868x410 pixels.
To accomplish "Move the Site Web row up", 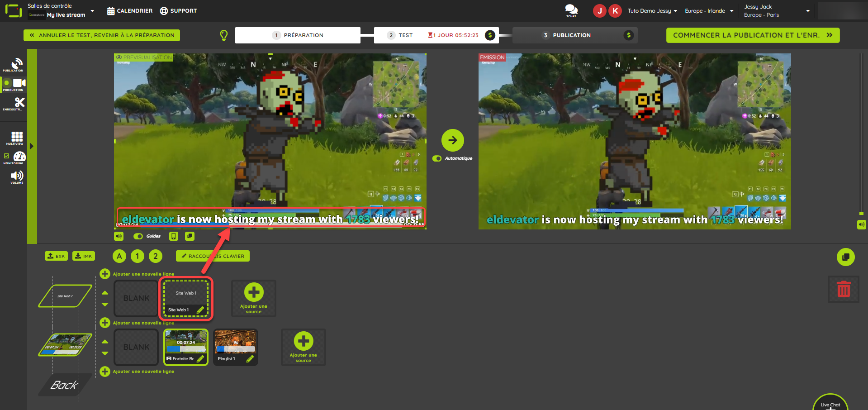I will [105, 293].
